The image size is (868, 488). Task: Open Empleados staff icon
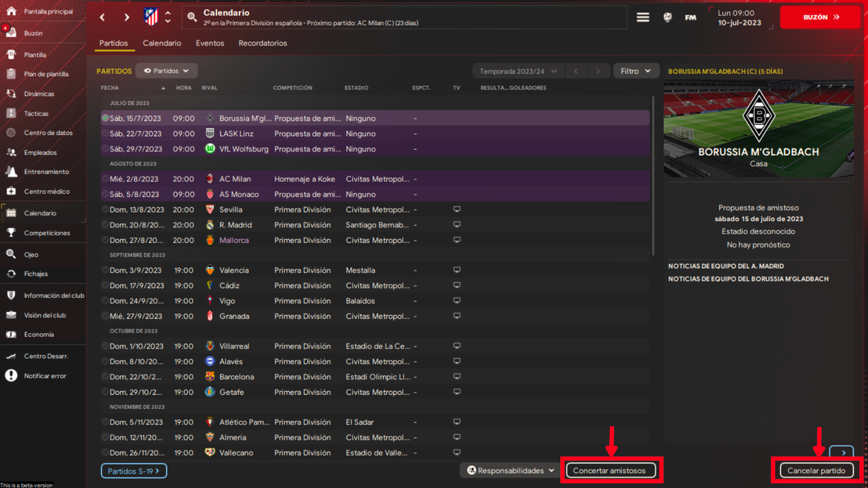click(11, 152)
